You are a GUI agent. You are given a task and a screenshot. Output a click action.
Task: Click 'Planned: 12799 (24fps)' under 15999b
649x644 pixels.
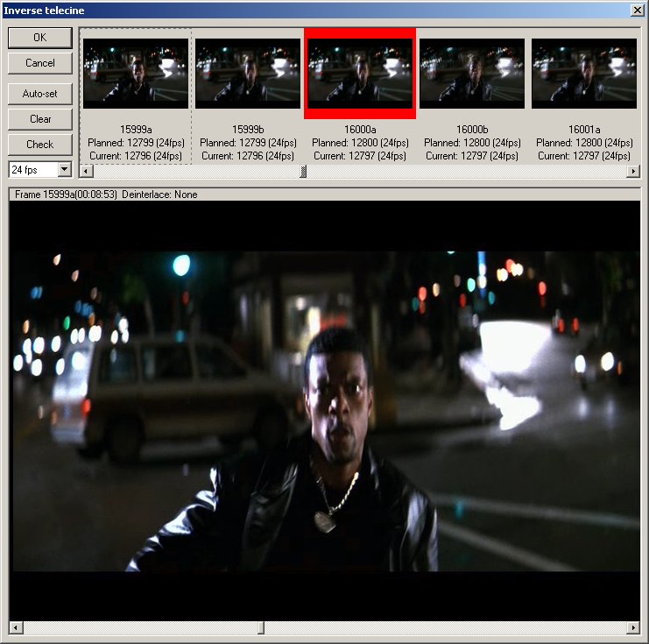248,143
